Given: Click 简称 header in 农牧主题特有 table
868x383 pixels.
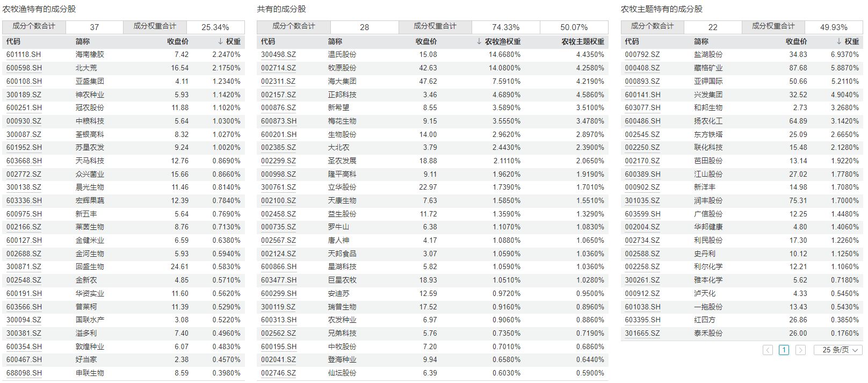Looking at the screenshot, I should pos(701,41).
